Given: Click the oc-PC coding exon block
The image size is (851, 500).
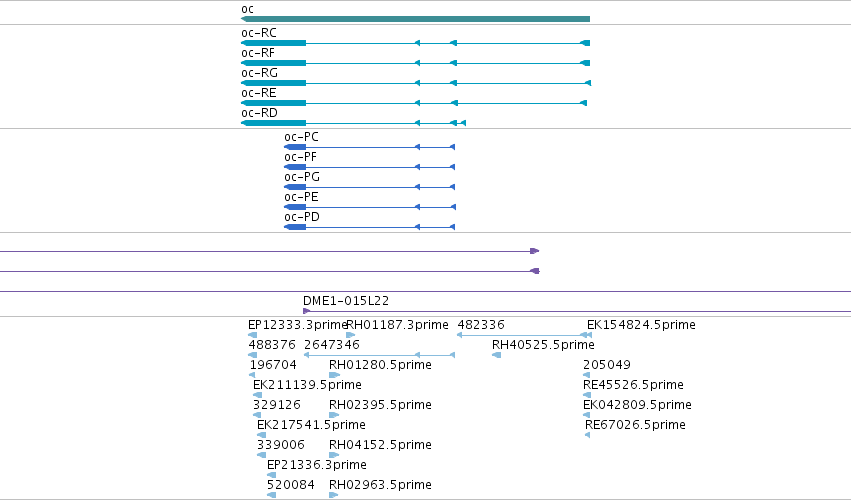Looking at the screenshot, I should [x=295, y=147].
